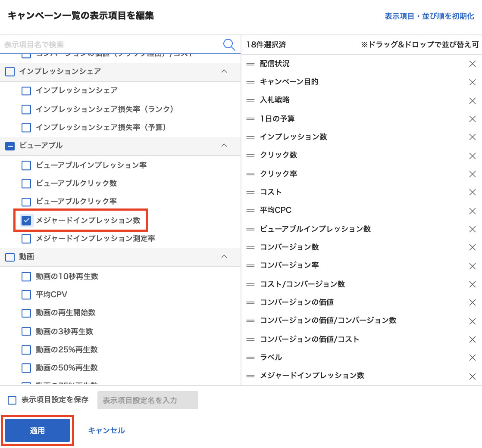
Task: Remove the last メジャードインプレッション数 entry
Action: 472,376
